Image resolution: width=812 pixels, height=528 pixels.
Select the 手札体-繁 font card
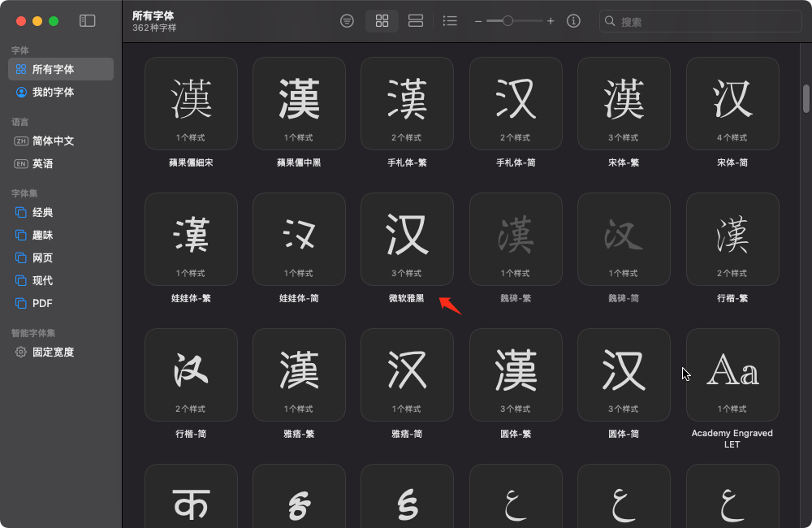click(407, 104)
